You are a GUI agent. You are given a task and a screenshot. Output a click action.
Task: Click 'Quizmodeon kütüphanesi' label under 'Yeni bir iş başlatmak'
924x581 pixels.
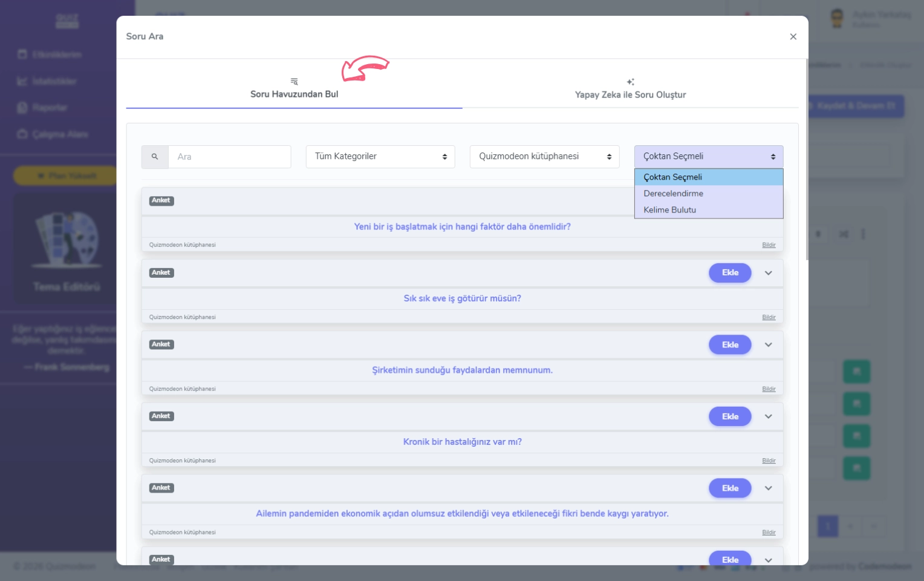183,245
